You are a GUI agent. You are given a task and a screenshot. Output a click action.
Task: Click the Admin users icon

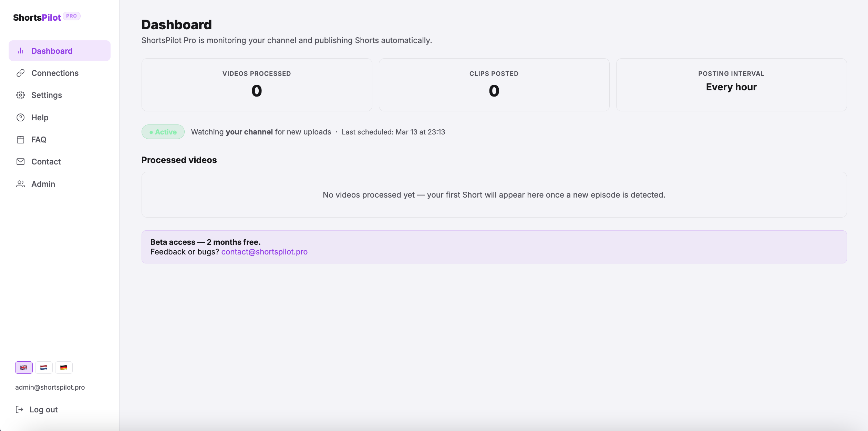(20, 184)
